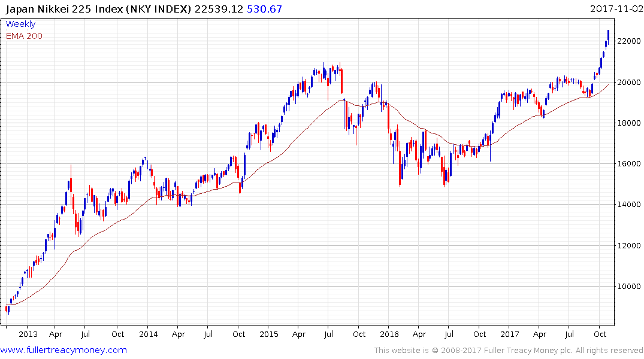644x359 pixels.
Task: Click the 'EMA 200' legend label
Action: click(24, 36)
